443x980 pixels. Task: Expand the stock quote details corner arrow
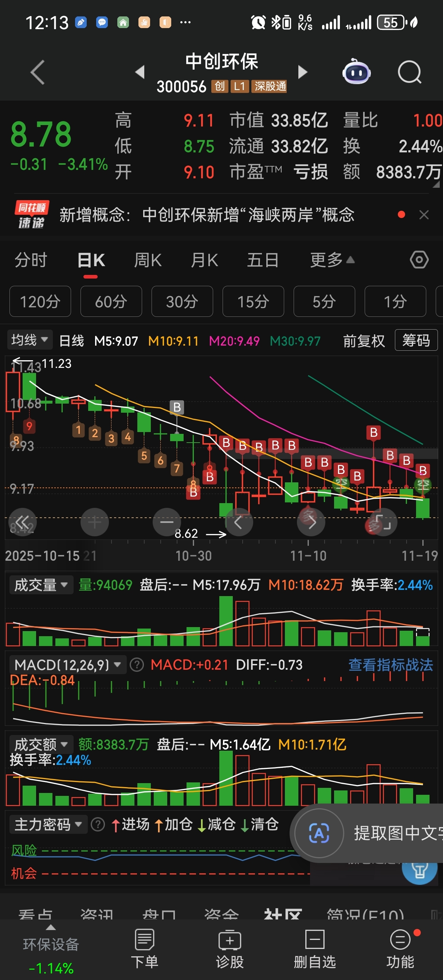(436, 184)
